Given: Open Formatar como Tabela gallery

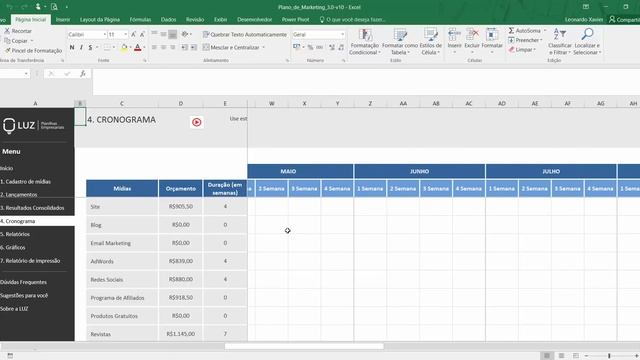Looking at the screenshot, I should point(400,42).
